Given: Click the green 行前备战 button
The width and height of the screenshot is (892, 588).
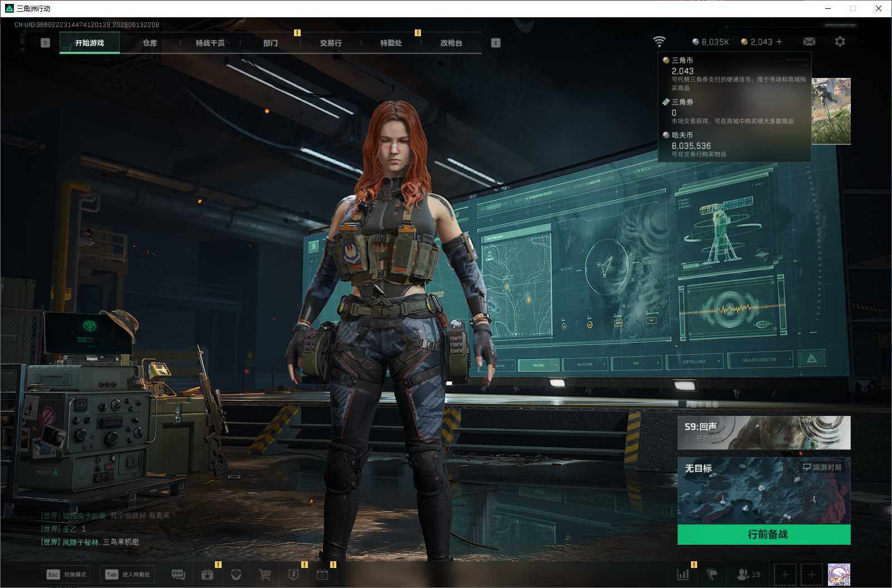Looking at the screenshot, I should click(764, 535).
